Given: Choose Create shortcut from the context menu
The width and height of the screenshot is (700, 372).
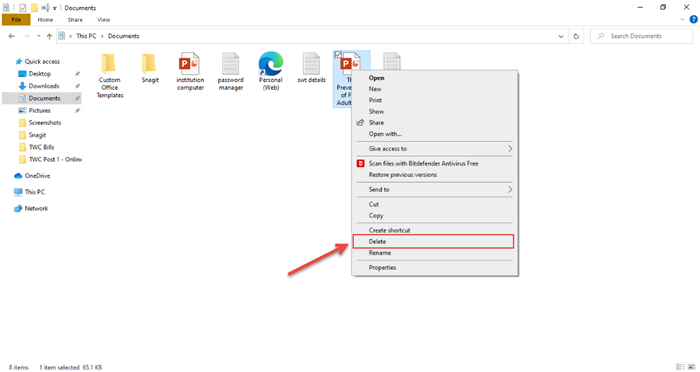Looking at the screenshot, I should pyautogui.click(x=435, y=230).
